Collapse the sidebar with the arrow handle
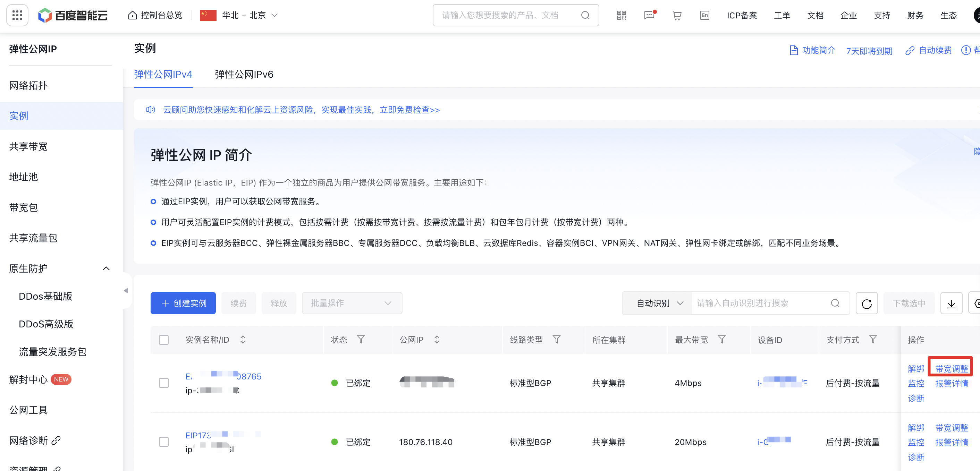The width and height of the screenshot is (980, 471). click(126, 291)
